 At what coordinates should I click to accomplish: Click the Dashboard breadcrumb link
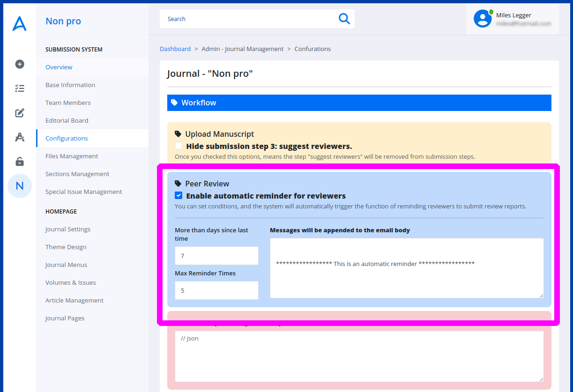(x=175, y=49)
